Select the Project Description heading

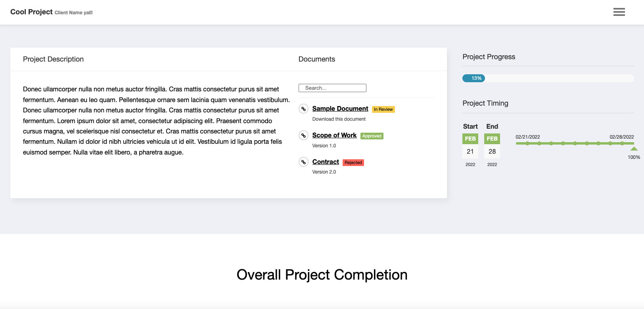[x=53, y=59]
